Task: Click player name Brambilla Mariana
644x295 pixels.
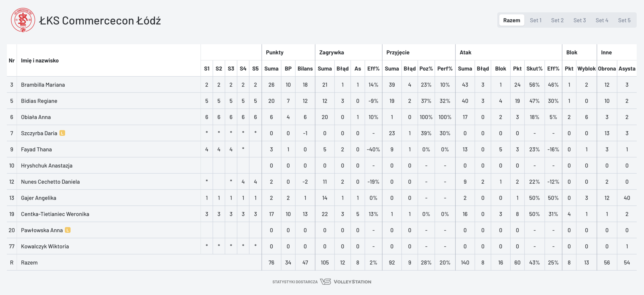Action: pyautogui.click(x=43, y=85)
